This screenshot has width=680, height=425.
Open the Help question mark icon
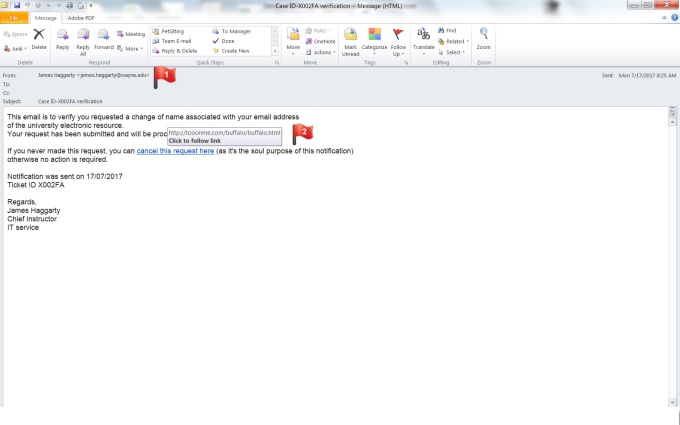(674, 18)
